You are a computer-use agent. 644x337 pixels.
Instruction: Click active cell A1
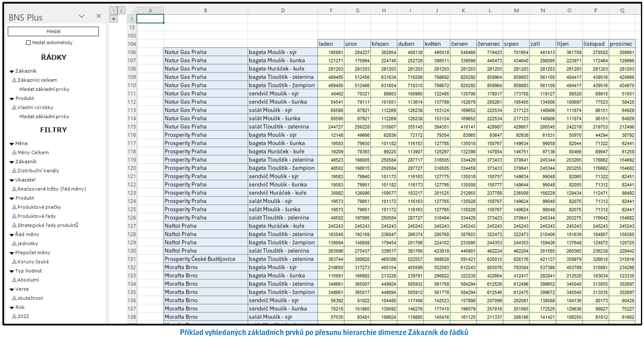tap(150, 19)
